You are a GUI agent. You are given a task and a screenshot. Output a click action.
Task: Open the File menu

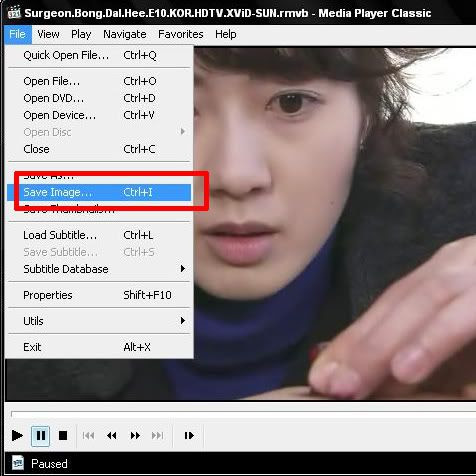pyautogui.click(x=18, y=34)
